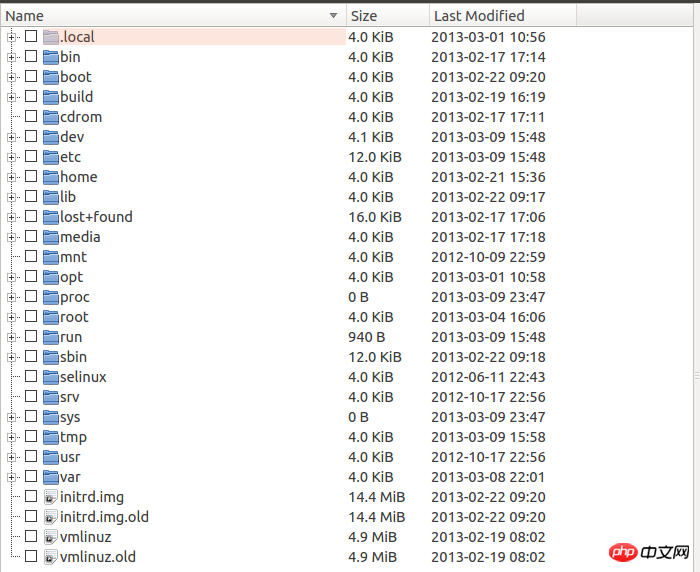Viewport: 700px width, 572px height.
Task: Click date 2013-03-08 22:01
Action: point(488,477)
